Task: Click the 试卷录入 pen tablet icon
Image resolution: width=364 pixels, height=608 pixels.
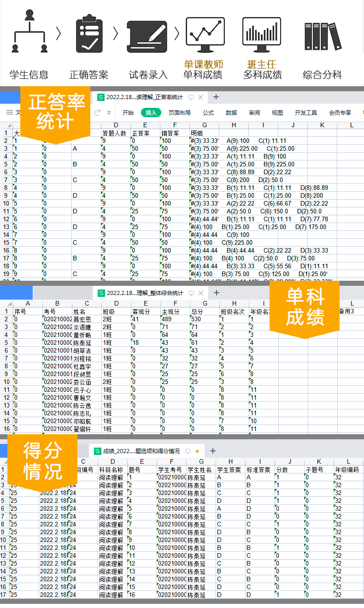Action: (147, 35)
